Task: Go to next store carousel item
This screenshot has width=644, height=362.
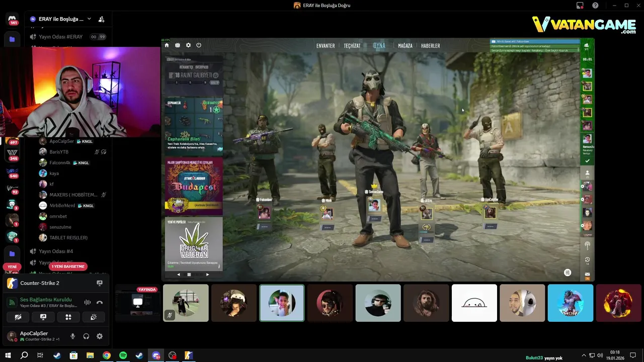Action: tap(208, 275)
